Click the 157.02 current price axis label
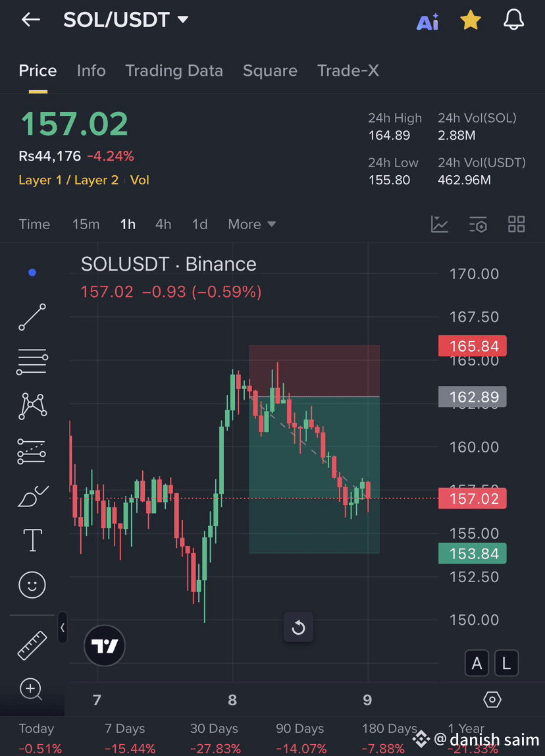This screenshot has width=545, height=756. [x=472, y=499]
